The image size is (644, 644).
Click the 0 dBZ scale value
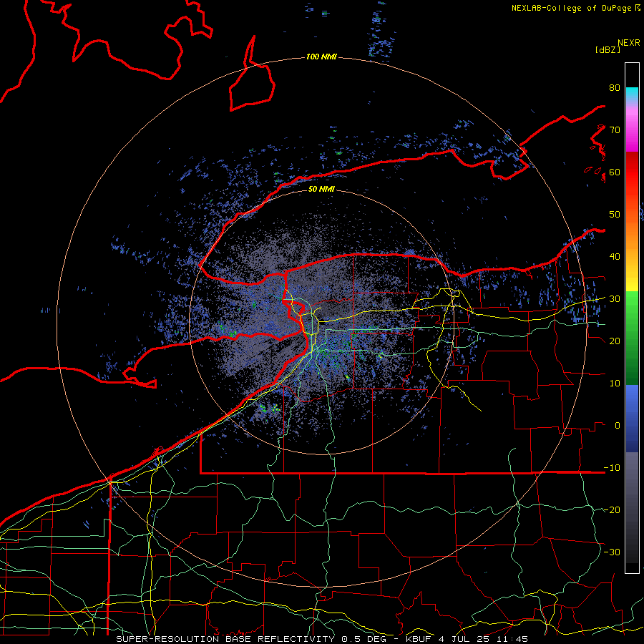click(x=618, y=426)
